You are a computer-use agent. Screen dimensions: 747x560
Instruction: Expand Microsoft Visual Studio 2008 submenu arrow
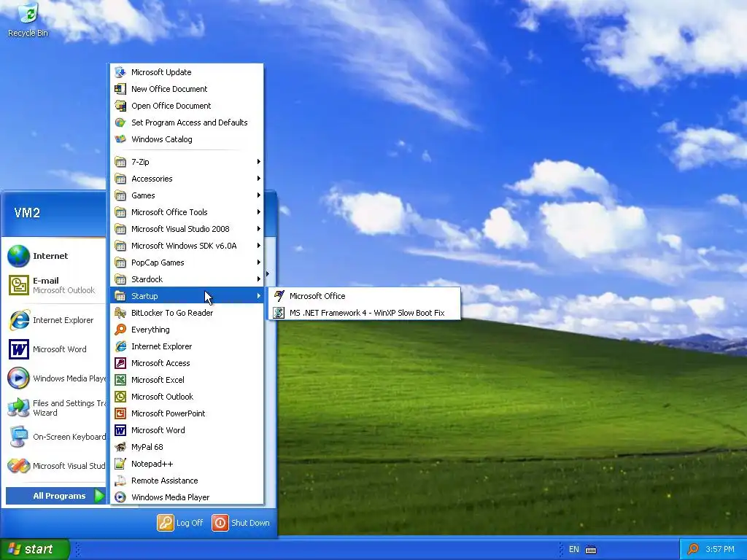click(x=259, y=229)
